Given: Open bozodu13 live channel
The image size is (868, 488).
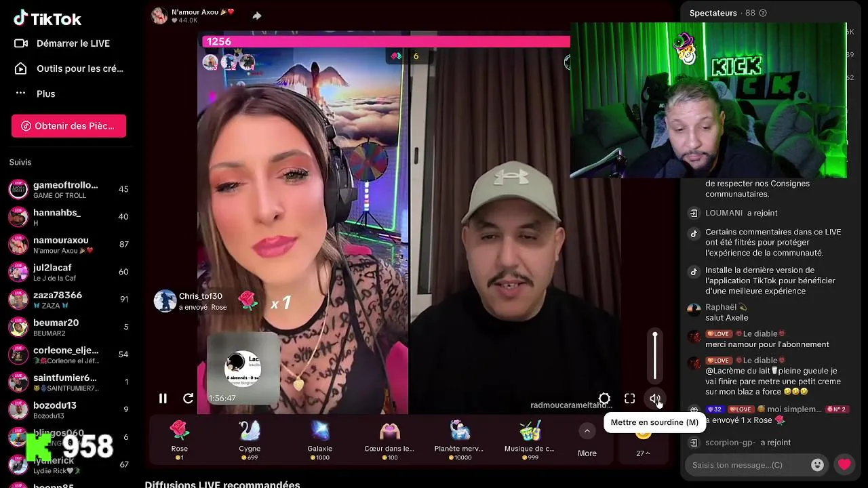Looking at the screenshot, I should click(68, 410).
